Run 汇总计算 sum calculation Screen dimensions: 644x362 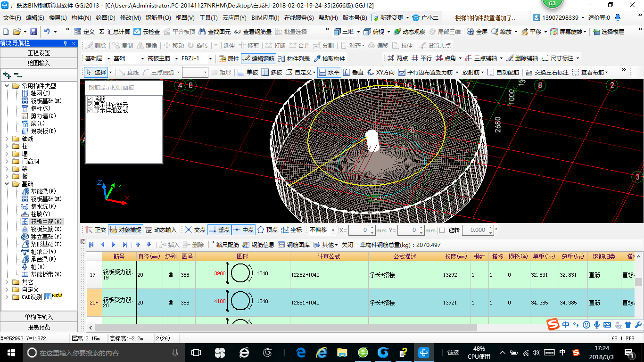click(114, 32)
